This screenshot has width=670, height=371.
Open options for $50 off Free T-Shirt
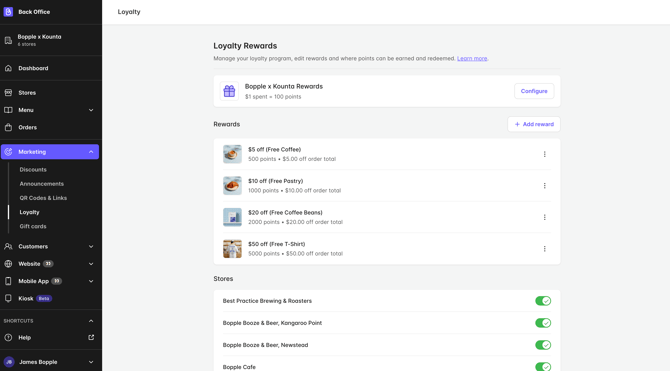pos(544,249)
